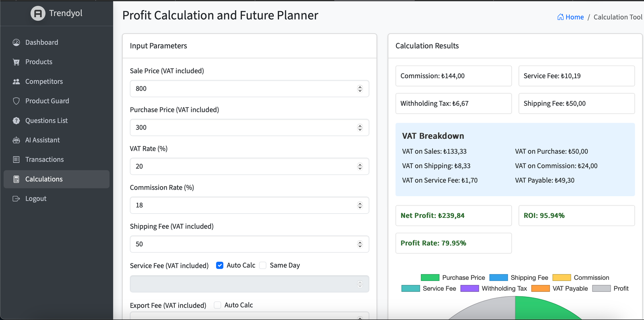Select Calculations in the sidebar menu

click(44, 179)
